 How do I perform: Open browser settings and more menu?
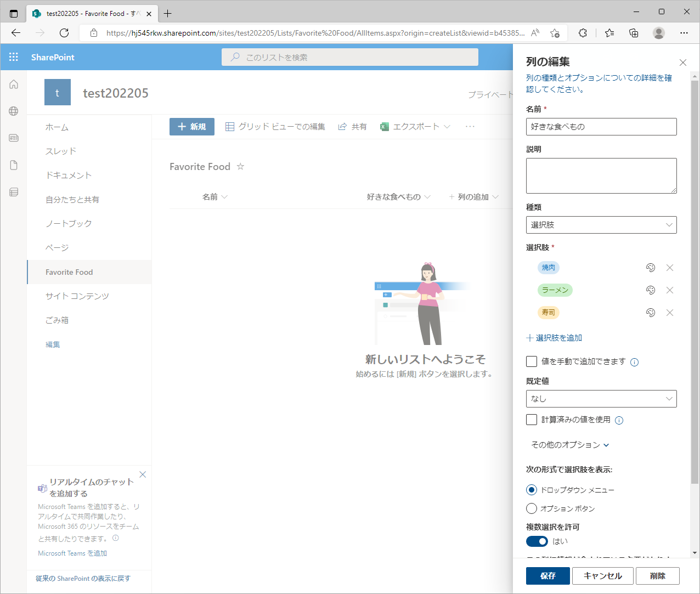(x=684, y=33)
